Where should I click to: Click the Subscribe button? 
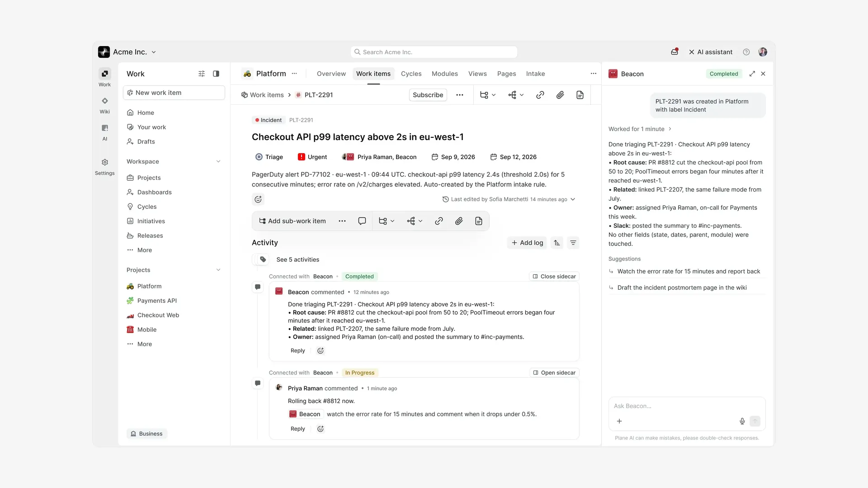pos(428,95)
